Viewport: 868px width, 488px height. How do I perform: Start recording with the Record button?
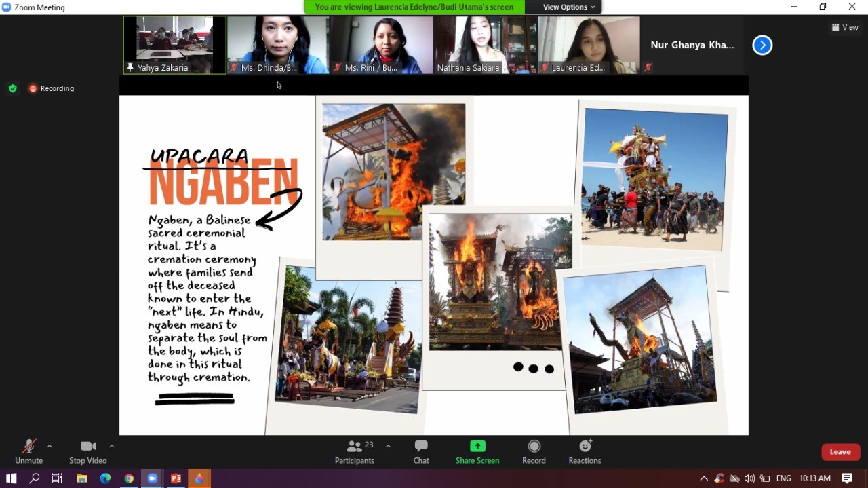[534, 451]
